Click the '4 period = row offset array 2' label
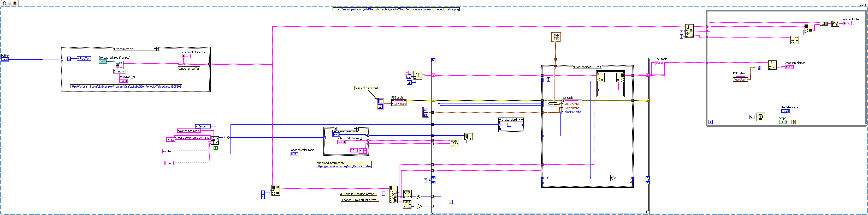Screen dimensions: 868x215 tap(360, 200)
